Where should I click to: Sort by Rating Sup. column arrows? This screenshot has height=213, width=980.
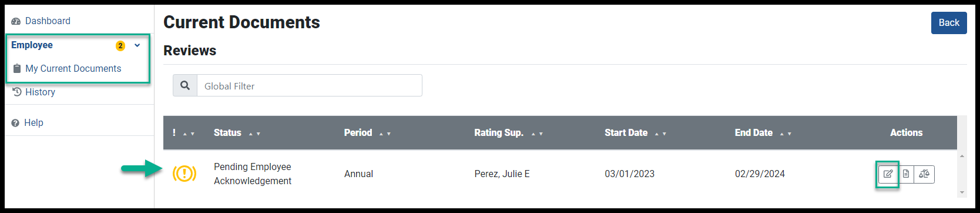pyautogui.click(x=537, y=134)
